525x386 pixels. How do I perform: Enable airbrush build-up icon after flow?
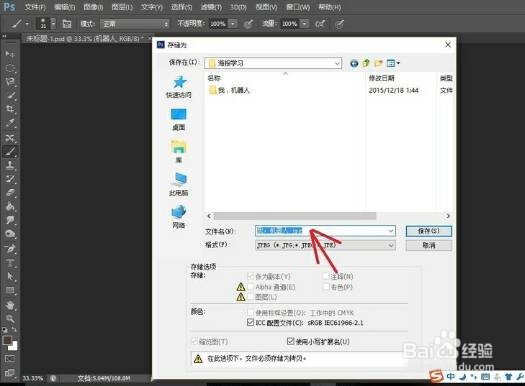click(x=320, y=24)
